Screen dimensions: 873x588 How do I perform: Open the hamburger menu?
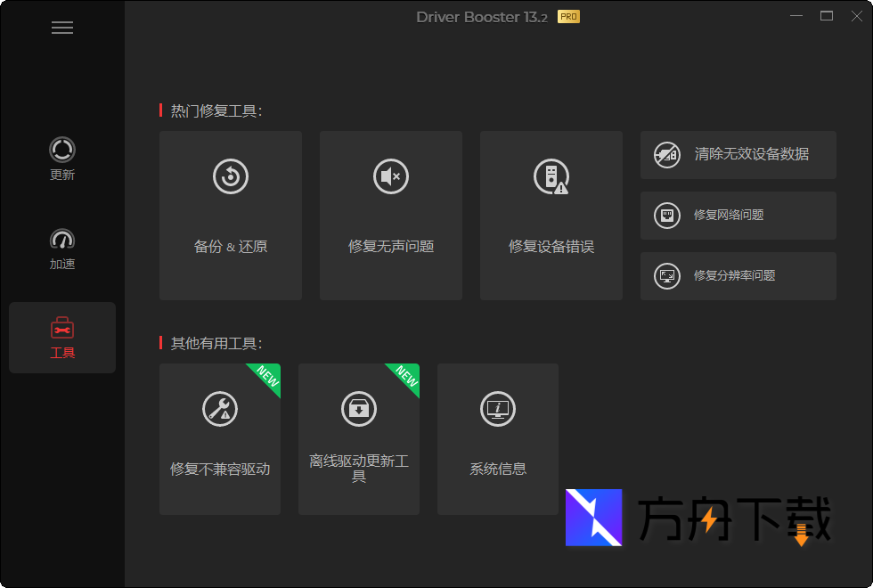[62, 28]
